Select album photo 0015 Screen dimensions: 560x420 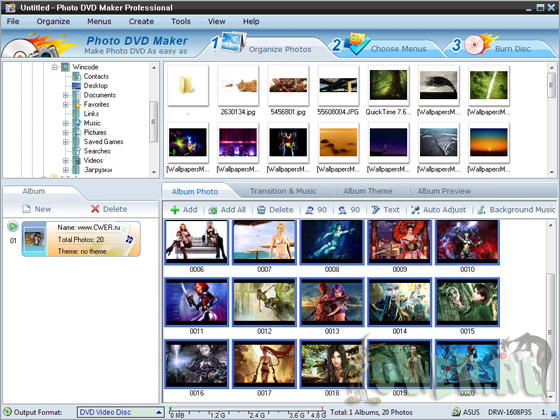click(x=468, y=302)
